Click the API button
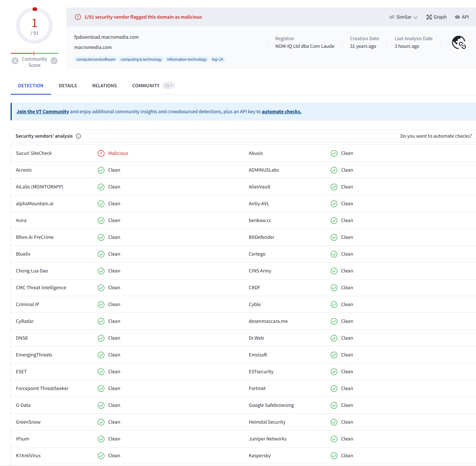476x466 pixels. [462, 17]
